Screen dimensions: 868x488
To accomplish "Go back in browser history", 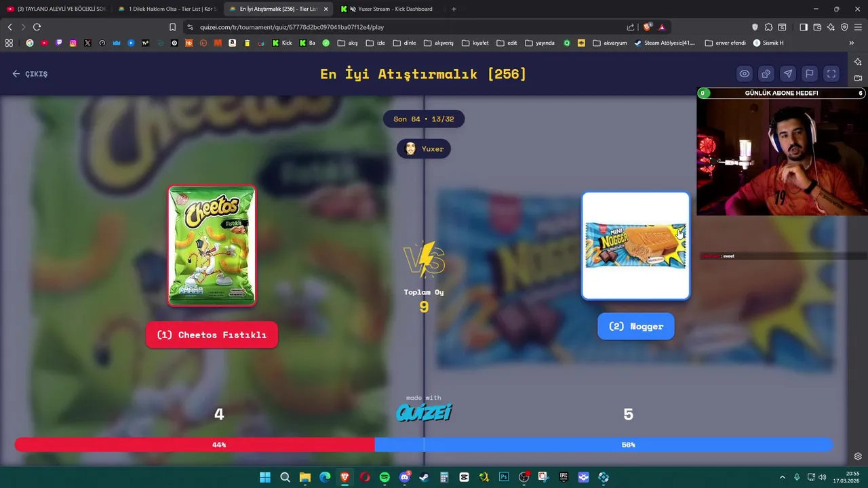I will (9, 27).
